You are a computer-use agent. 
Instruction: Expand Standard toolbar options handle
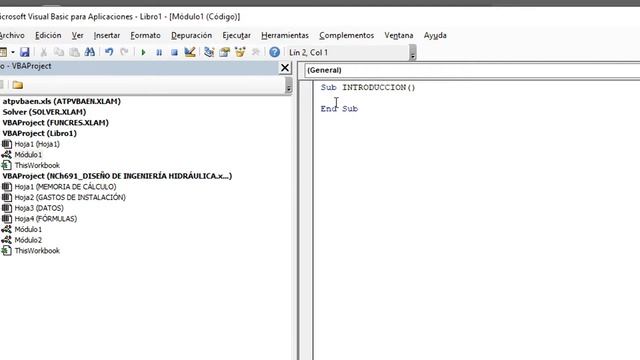(413, 53)
